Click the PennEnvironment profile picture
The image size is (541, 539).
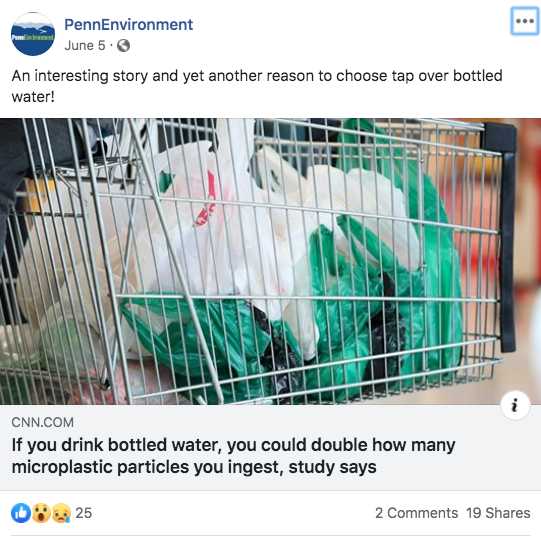[x=33, y=34]
